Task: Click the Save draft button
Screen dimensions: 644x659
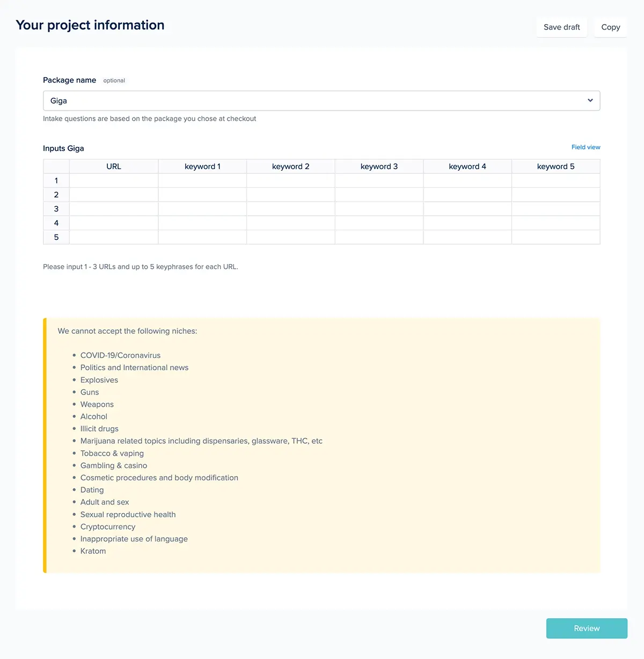Action: 562,27
